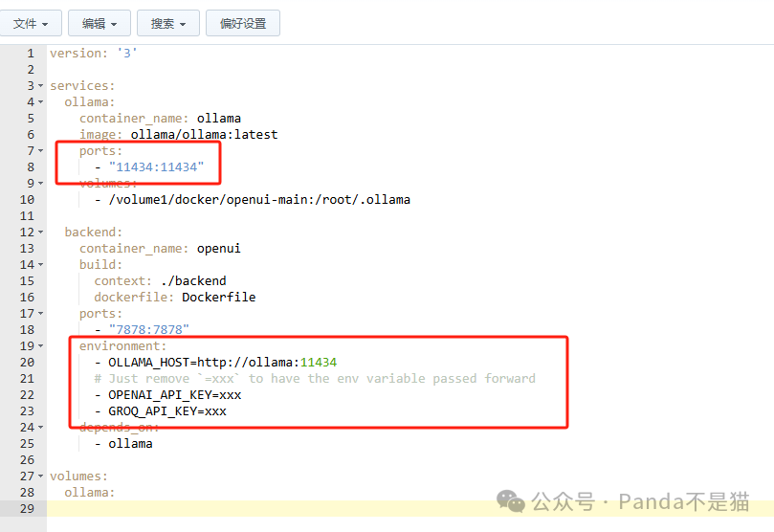
Task: Click the 'services:' keyword on line 3
Action: [82, 86]
